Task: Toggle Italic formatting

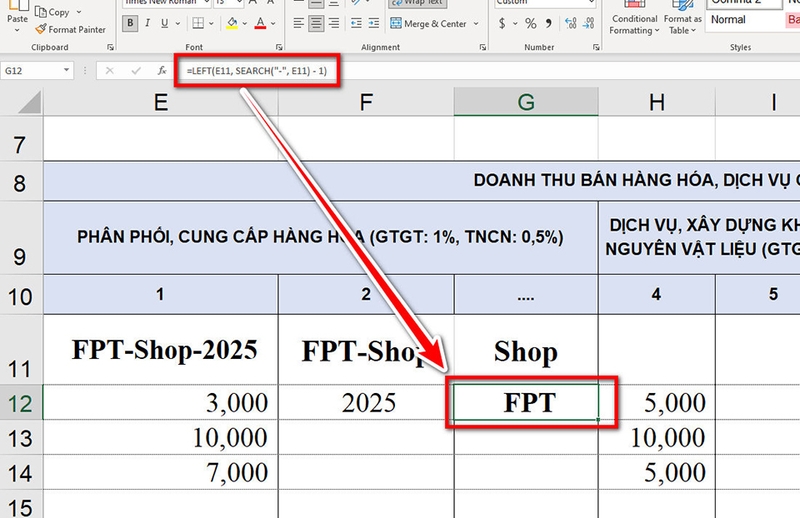Action: pyautogui.click(x=147, y=23)
